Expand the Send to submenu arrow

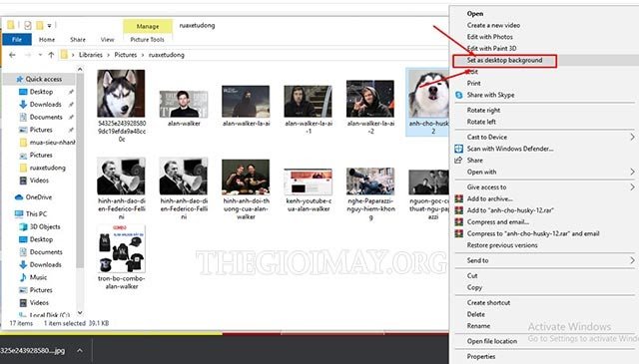[x=632, y=260]
